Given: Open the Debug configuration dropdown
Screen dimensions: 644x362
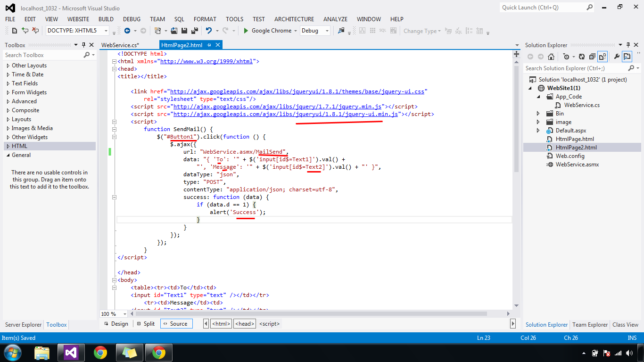Looking at the screenshot, I should [327, 31].
